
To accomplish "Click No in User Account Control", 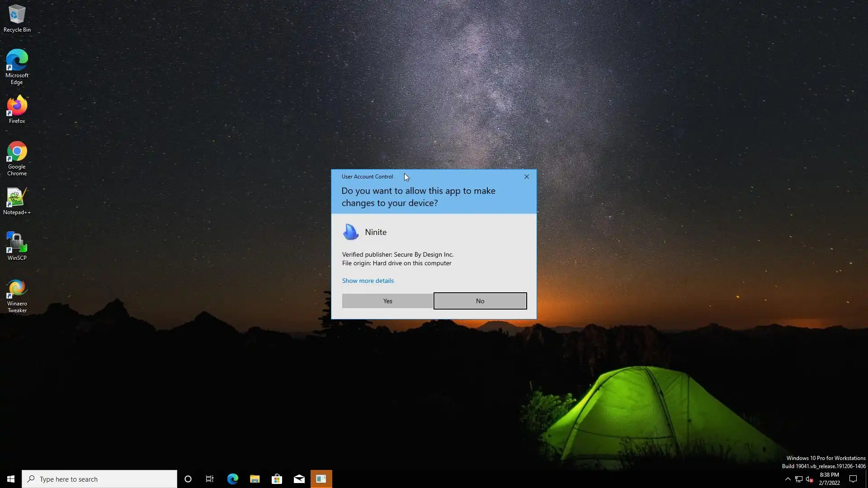I will 480,301.
